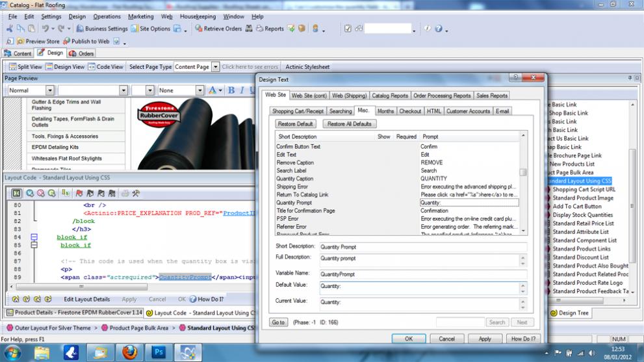Click the Preview Store icon
Screen dimensions: 644x362
[19, 41]
